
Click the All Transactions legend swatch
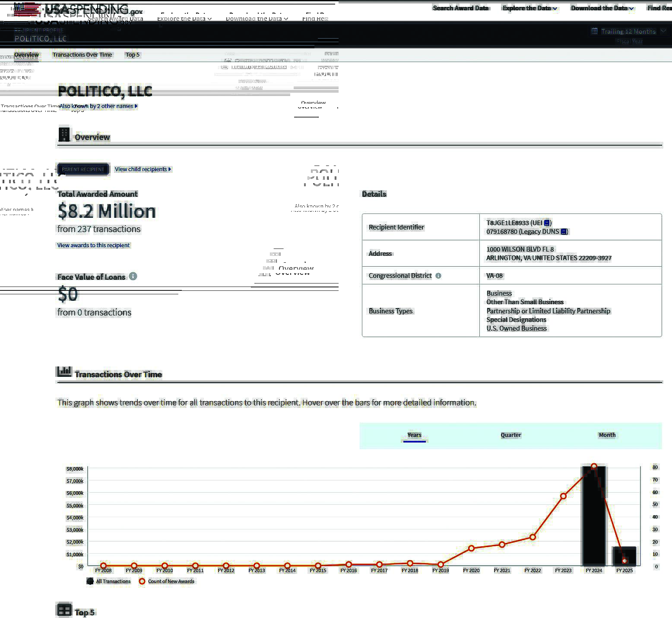coord(90,581)
